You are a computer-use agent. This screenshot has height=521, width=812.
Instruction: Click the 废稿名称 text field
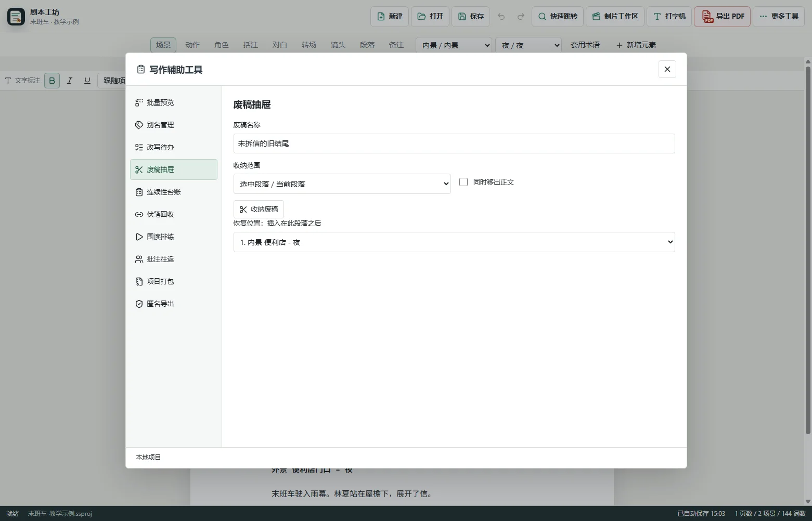454,144
